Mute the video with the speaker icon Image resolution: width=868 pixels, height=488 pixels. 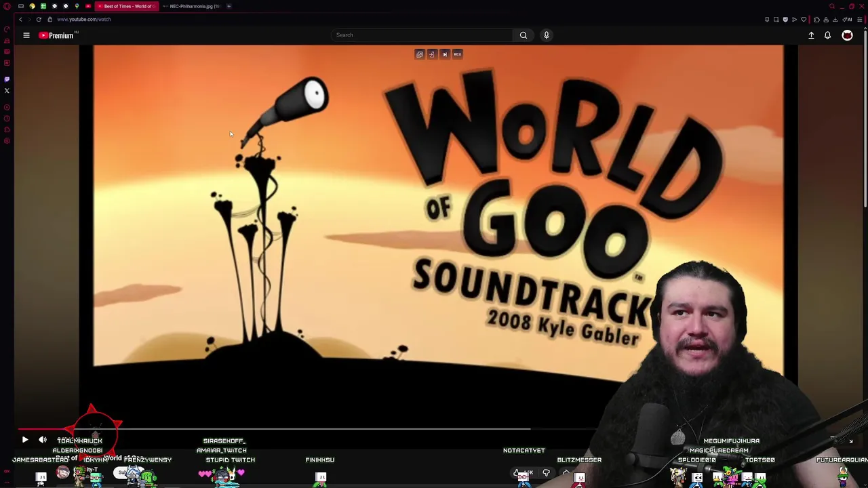point(43,440)
